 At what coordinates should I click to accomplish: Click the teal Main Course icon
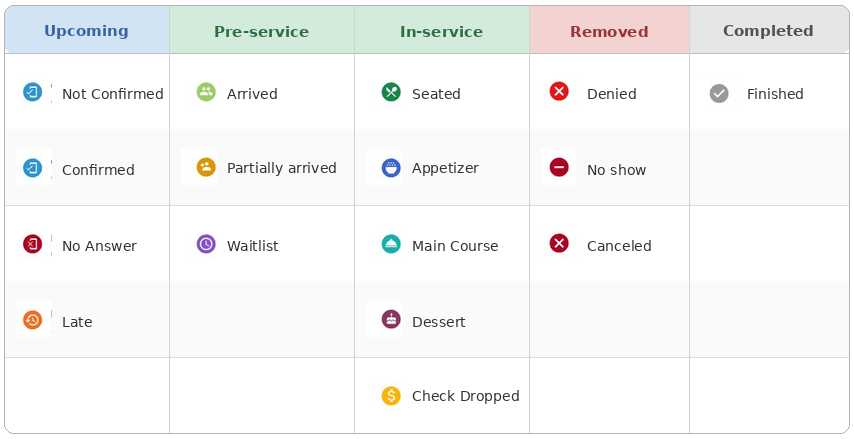pos(391,244)
